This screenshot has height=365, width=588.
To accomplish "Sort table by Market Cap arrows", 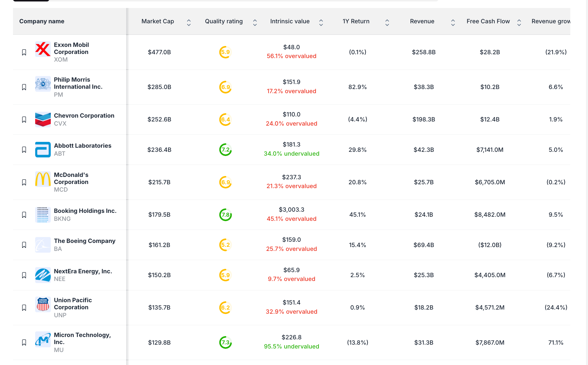I will click(189, 23).
